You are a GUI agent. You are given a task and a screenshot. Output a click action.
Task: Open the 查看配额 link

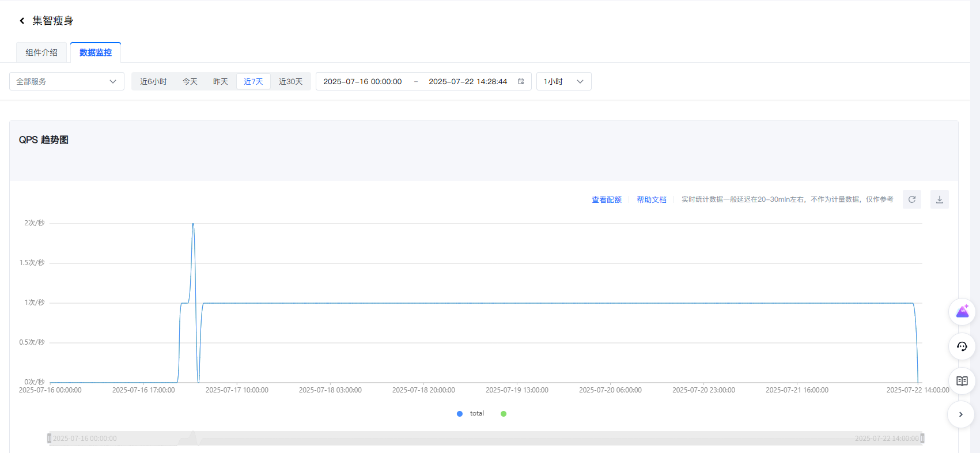pyautogui.click(x=607, y=199)
